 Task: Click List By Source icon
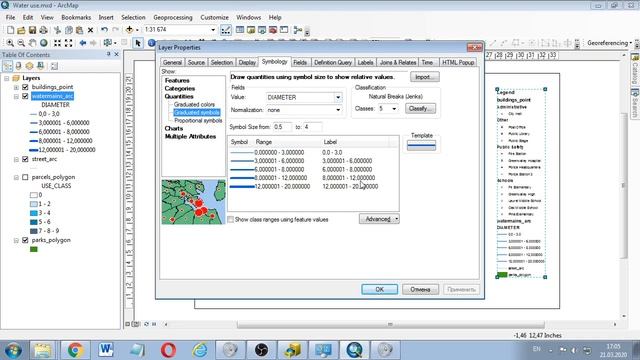(x=18, y=66)
